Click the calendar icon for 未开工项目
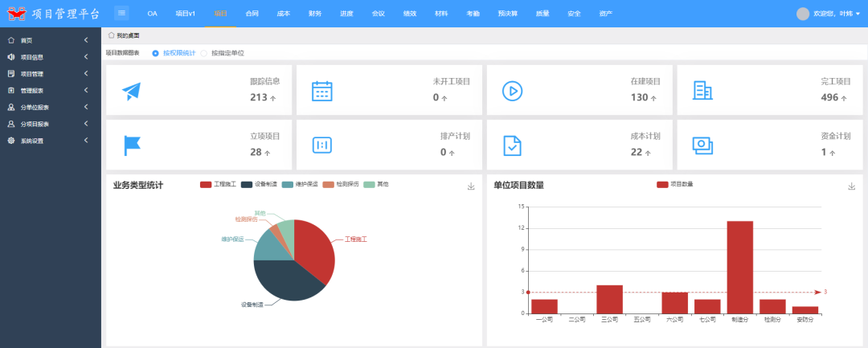This screenshot has height=348, width=868. 321,91
